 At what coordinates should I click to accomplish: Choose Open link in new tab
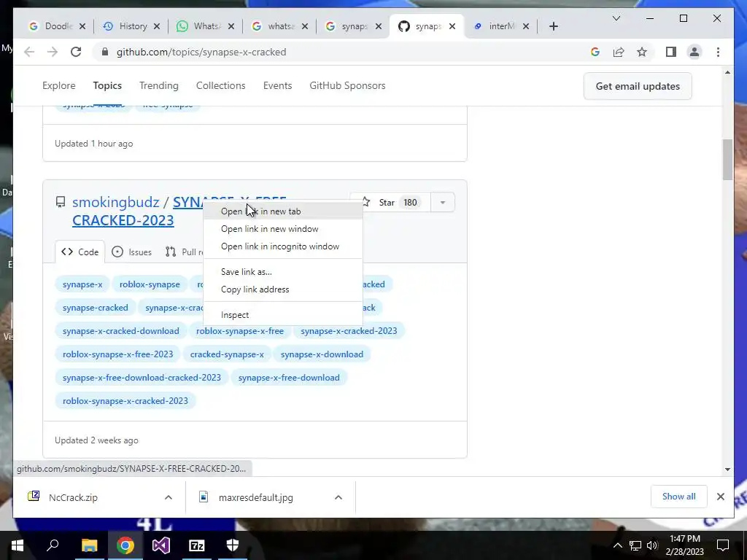point(283,211)
